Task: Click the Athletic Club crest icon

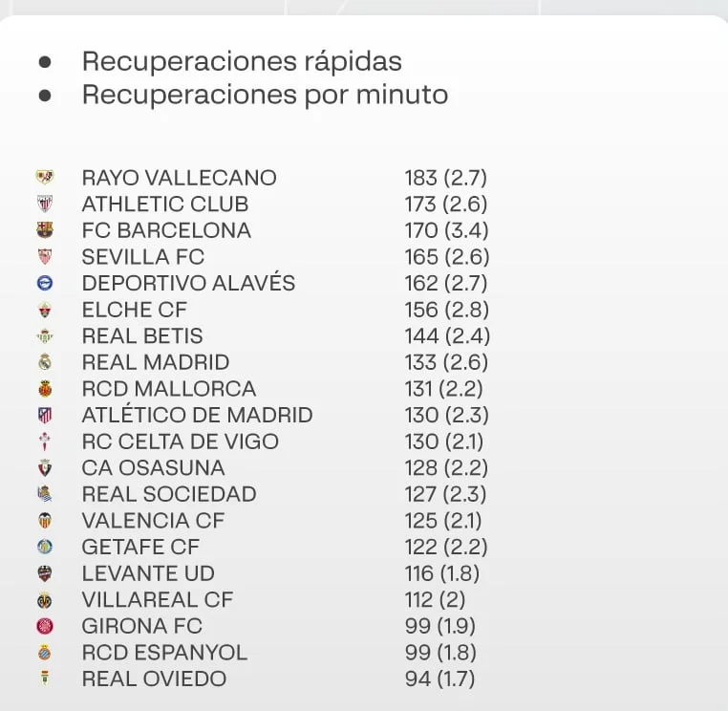Action: tap(45, 204)
